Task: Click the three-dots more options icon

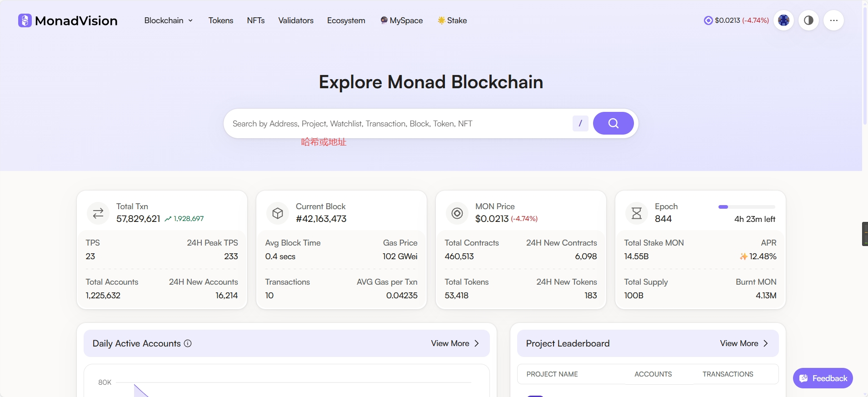Action: [x=833, y=20]
